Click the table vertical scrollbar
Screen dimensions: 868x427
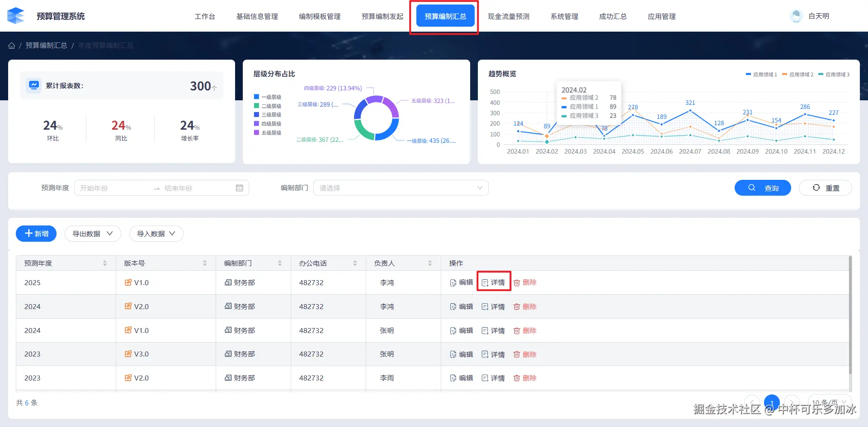(850, 315)
